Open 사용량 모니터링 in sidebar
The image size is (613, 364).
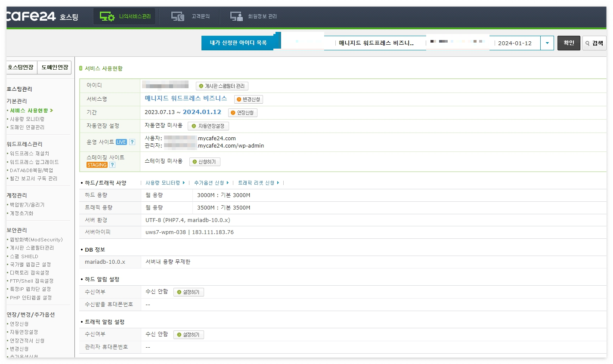click(27, 119)
